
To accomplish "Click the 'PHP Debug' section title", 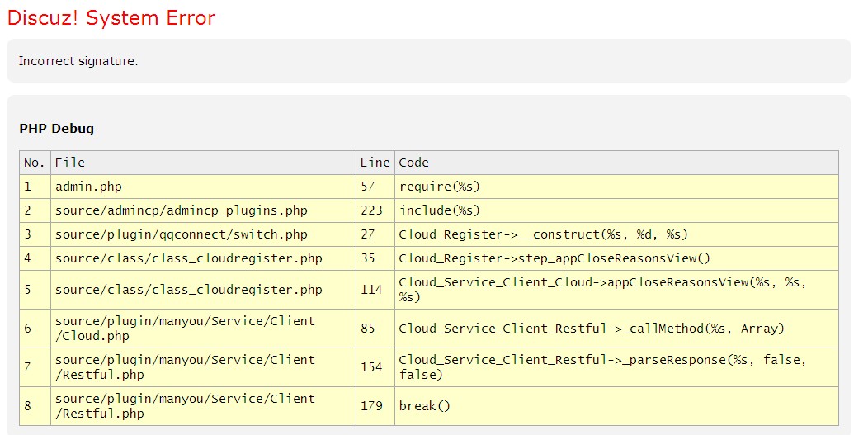I will [56, 129].
